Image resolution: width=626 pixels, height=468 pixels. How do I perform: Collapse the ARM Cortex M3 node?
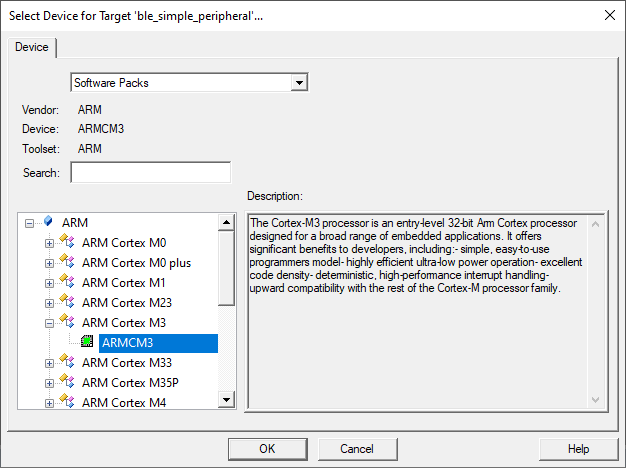(x=49, y=323)
